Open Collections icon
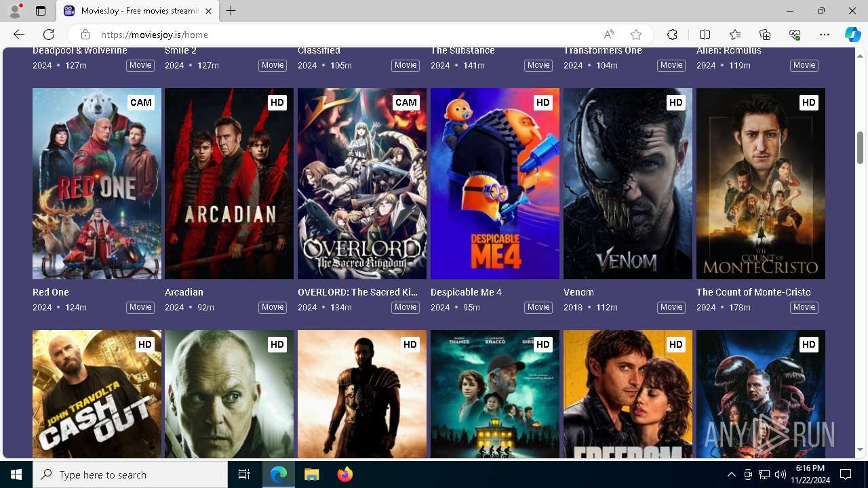Viewport: 868px width, 488px height. click(x=765, y=35)
